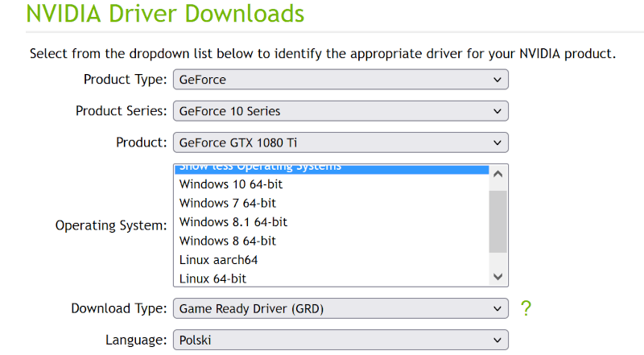Click the green question mark help icon
644x355 pixels.
click(x=526, y=308)
